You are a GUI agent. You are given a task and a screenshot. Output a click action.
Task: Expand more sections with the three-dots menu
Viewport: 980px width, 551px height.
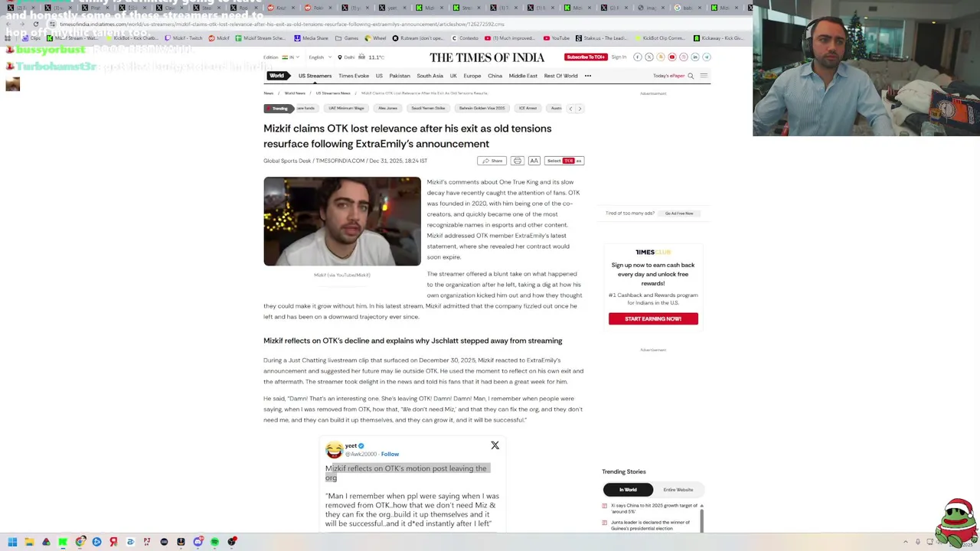[x=588, y=76]
